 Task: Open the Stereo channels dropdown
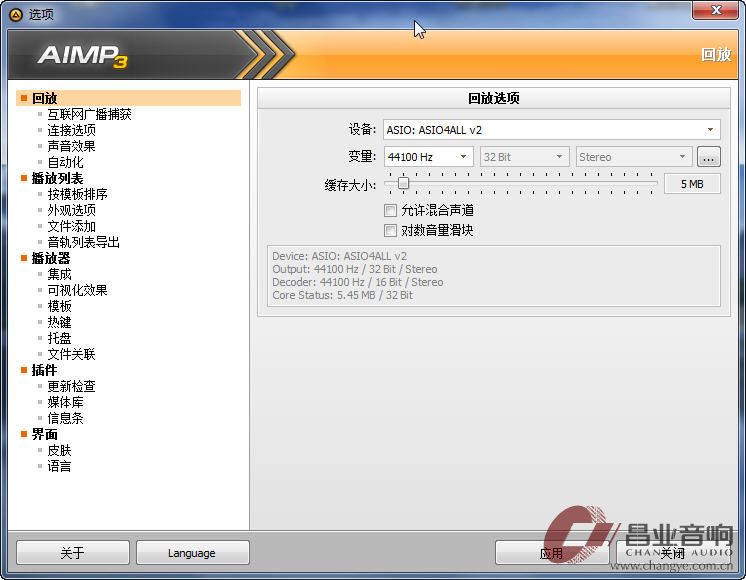634,157
